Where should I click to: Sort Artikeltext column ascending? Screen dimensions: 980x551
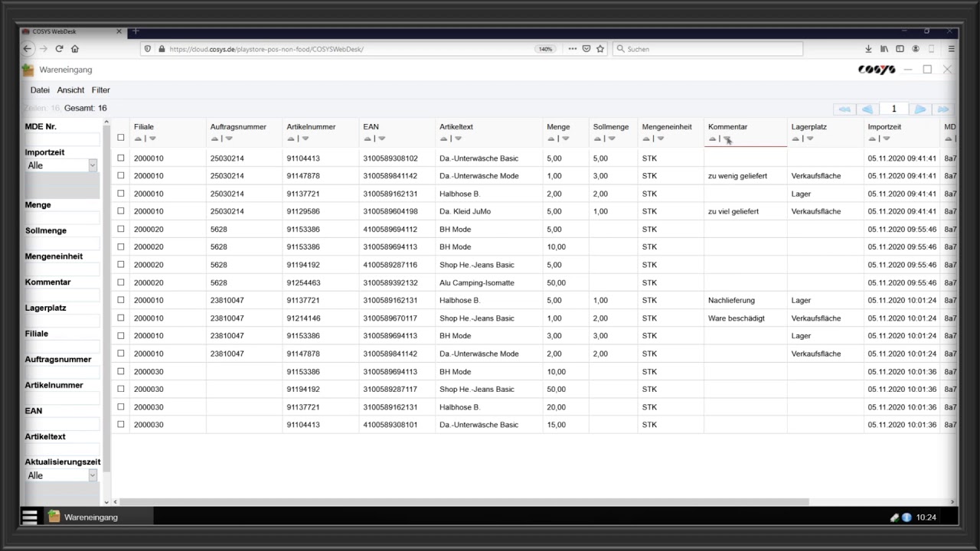[444, 139]
